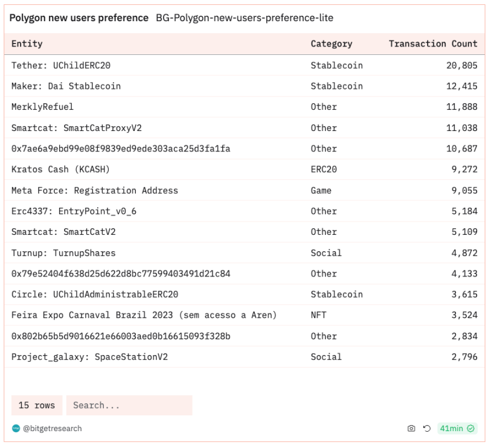Viewport: 488px width, 448px height.
Task: Click the 20,805 transaction count cell
Action: (462, 65)
